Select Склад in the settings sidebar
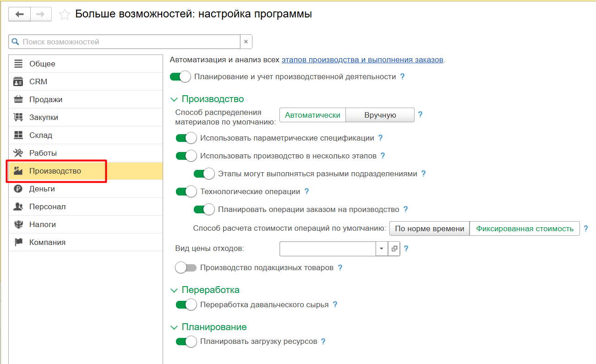Image resolution: width=596 pixels, height=364 pixels. 86,135
